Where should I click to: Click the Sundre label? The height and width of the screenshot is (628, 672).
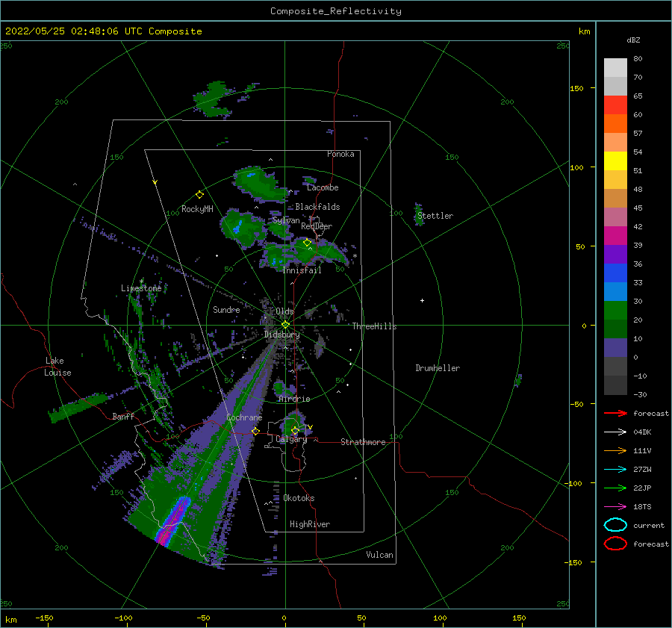(x=226, y=310)
